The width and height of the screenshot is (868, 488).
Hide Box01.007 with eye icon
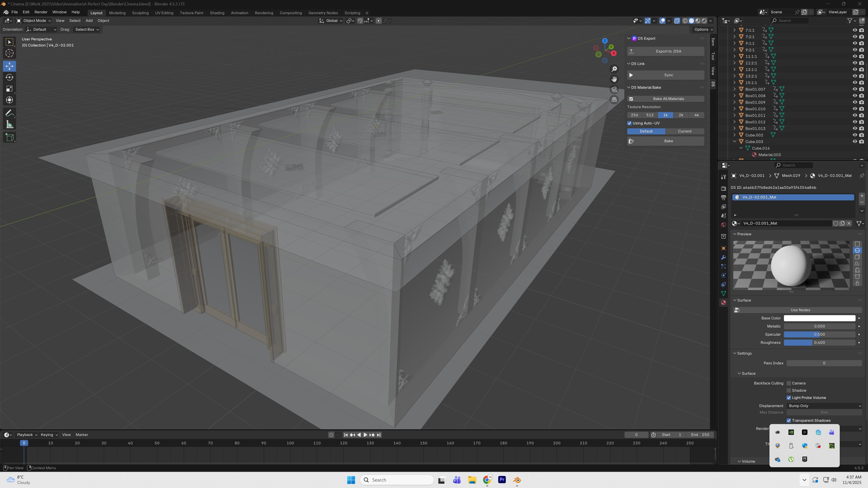(854, 89)
